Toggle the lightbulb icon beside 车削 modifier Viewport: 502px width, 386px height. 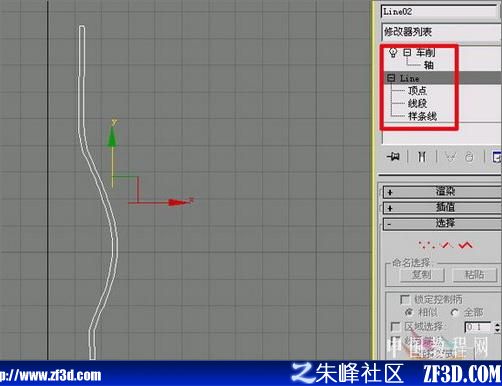(x=393, y=53)
